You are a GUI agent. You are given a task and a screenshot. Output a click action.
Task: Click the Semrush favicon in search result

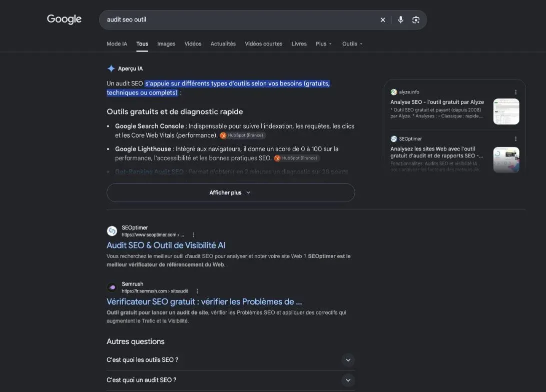pos(112,287)
